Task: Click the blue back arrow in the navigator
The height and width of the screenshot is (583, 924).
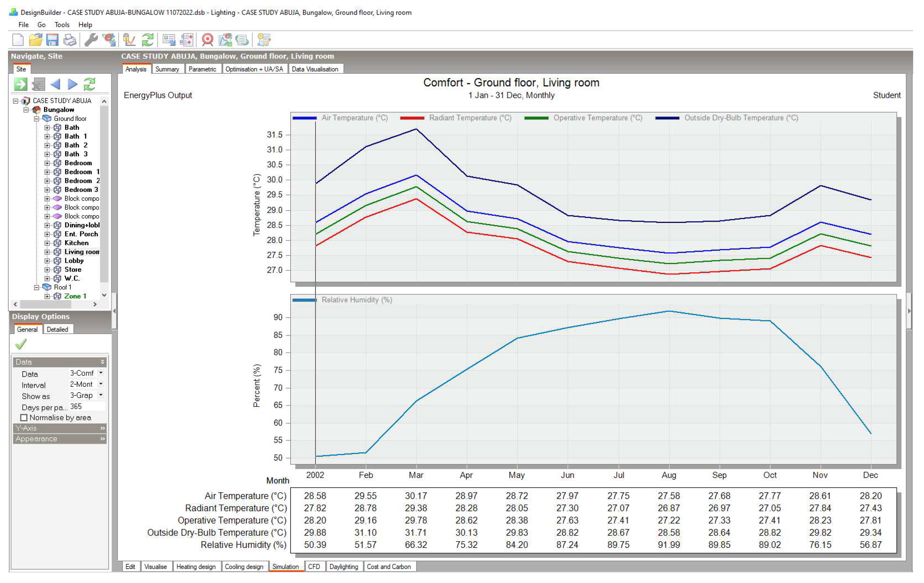Action: pos(55,84)
